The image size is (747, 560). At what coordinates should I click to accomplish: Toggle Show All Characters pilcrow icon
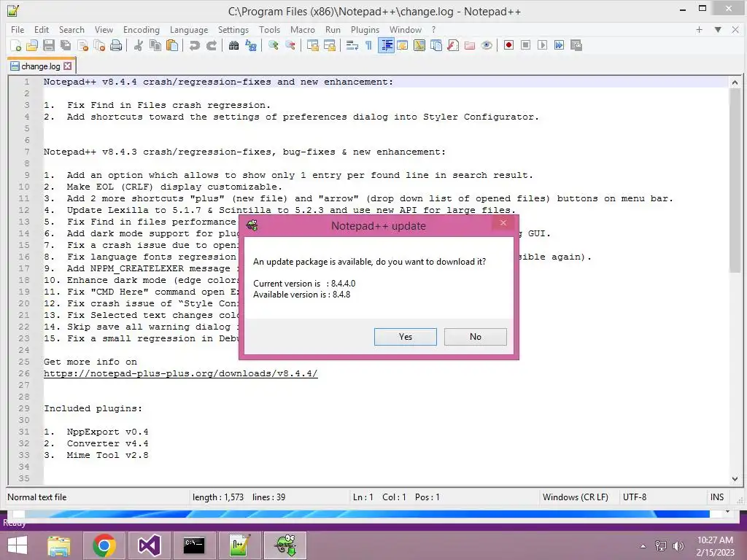pos(368,46)
